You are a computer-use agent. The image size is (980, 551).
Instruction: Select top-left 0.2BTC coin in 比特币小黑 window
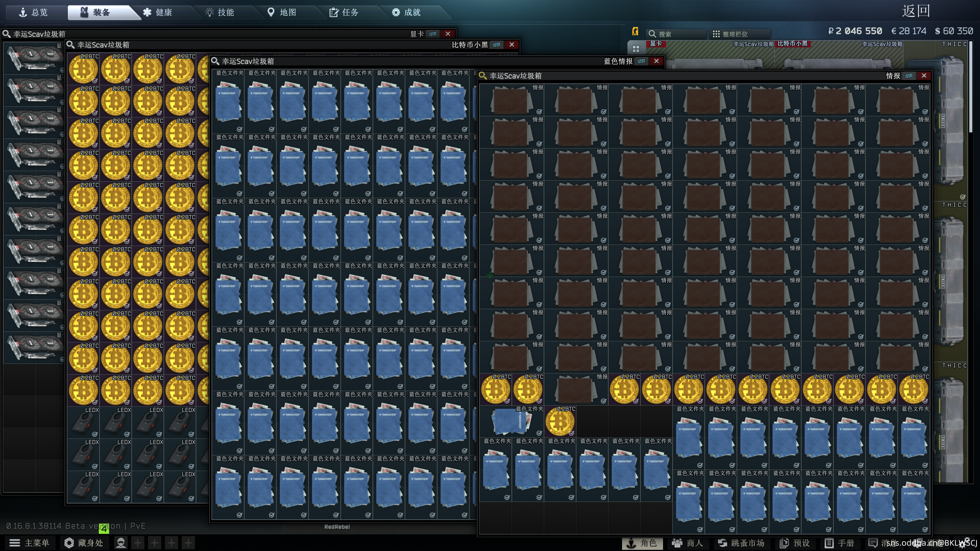[83, 69]
